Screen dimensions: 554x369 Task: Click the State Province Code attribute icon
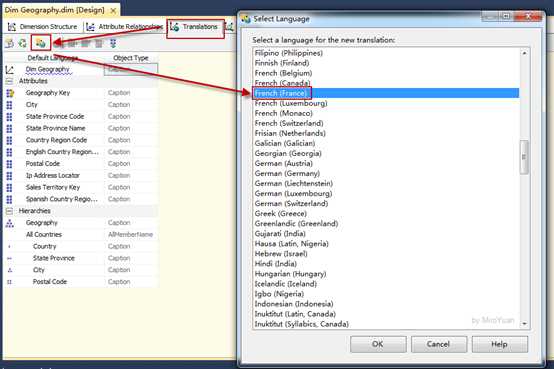(x=10, y=117)
